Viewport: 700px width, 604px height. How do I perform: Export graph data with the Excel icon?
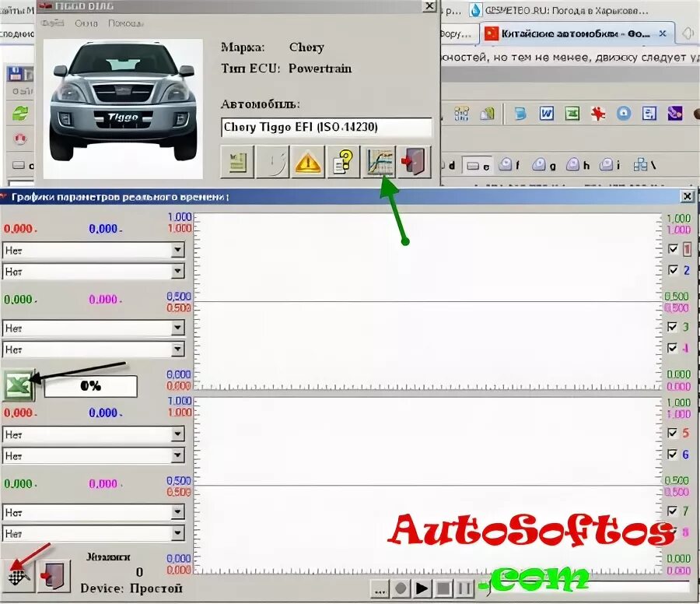point(19,385)
